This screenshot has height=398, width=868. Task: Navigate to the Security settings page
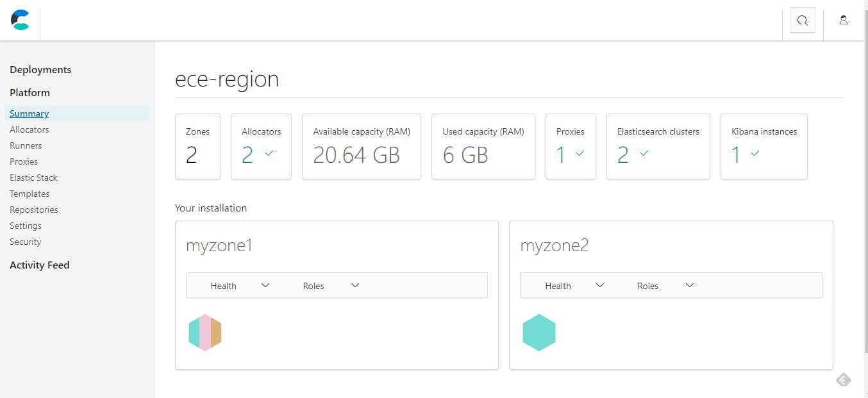point(26,242)
